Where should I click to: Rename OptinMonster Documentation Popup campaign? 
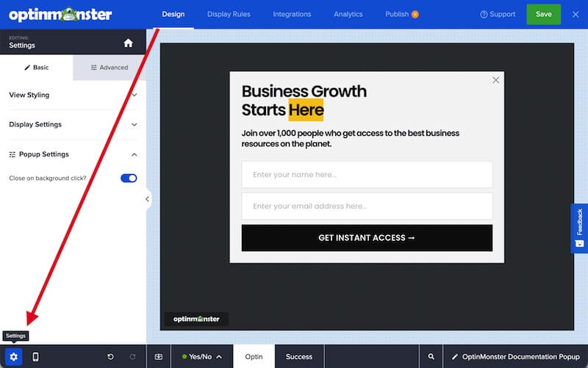click(x=516, y=357)
